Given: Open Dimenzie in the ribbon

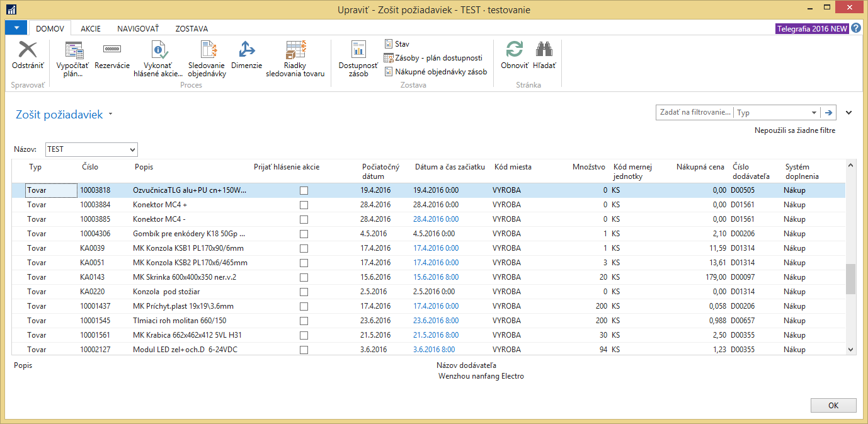Looking at the screenshot, I should click(x=246, y=55).
